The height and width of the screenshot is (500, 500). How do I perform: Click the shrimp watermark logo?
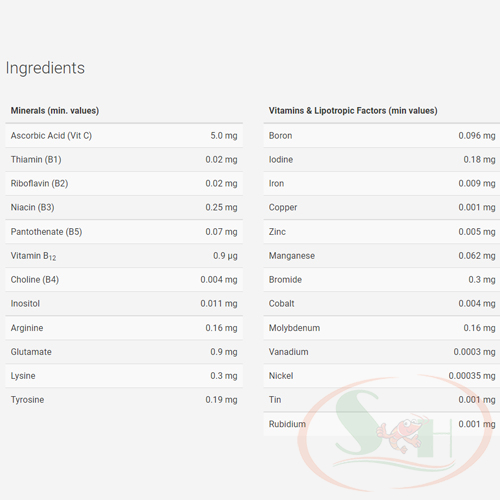tap(396, 433)
